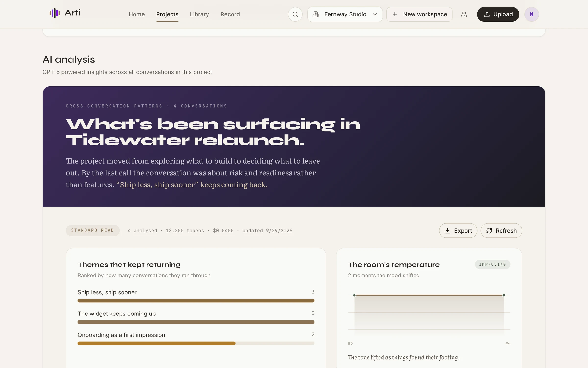Select the Projects tab
The width and height of the screenshot is (588, 368).
(x=167, y=14)
